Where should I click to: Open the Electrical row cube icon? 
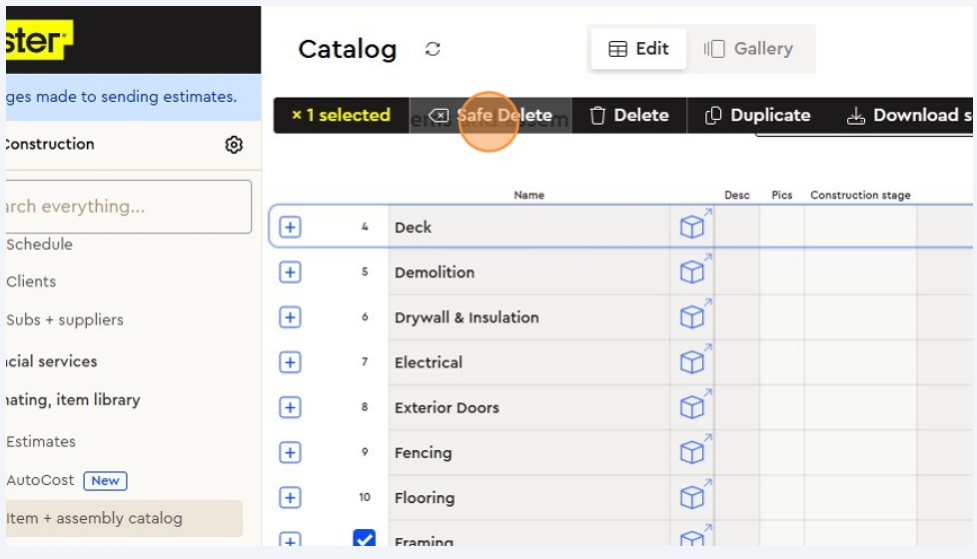(692, 362)
